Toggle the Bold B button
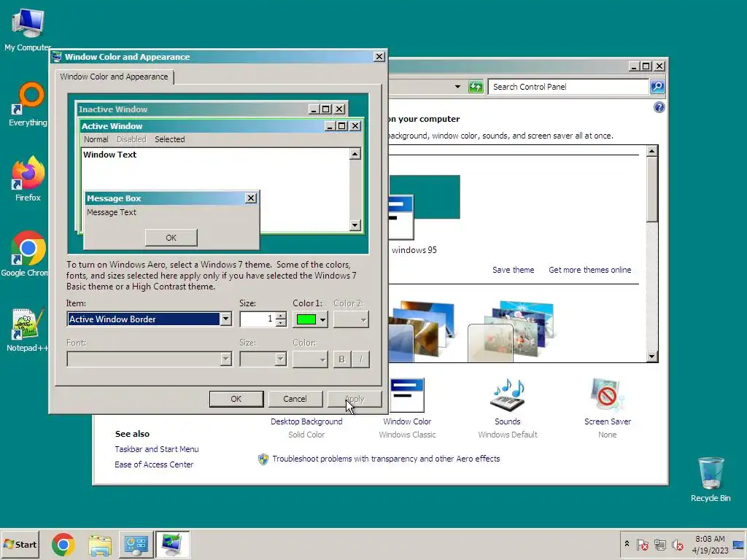The image size is (747, 560). (x=341, y=359)
